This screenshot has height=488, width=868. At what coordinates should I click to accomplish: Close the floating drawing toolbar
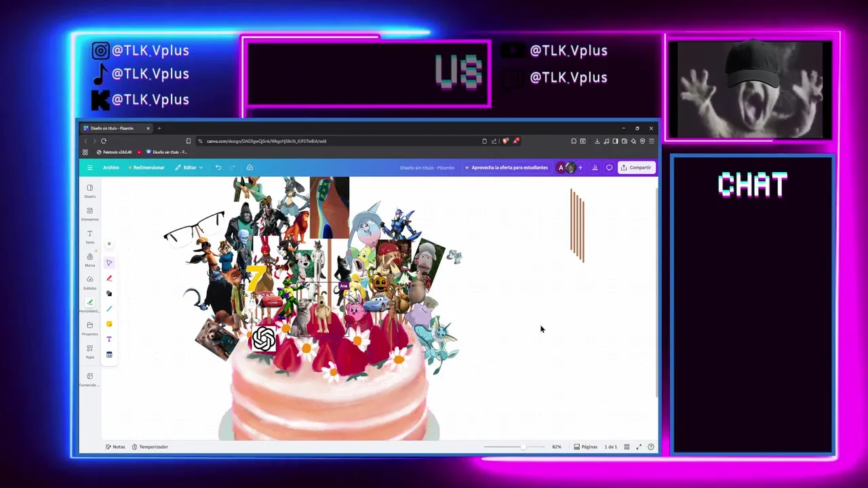(108, 243)
